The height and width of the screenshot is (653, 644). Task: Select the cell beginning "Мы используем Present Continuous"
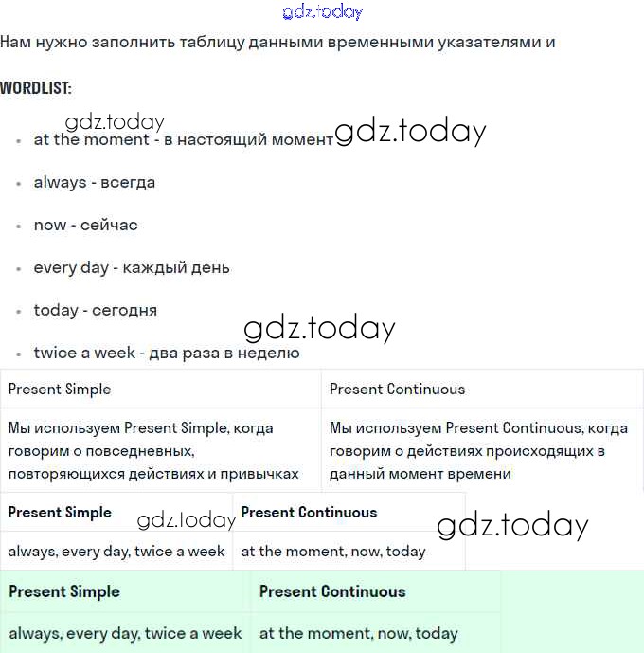[482, 451]
